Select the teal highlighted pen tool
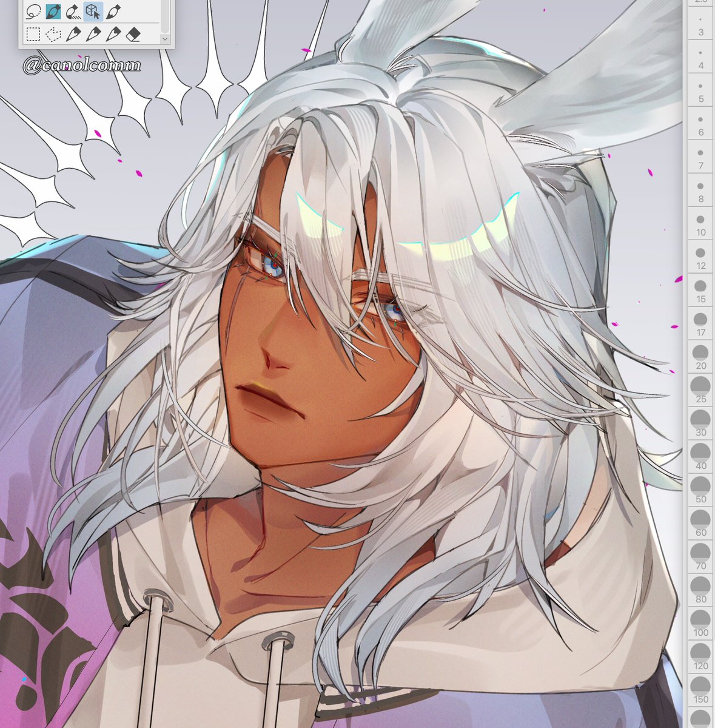This screenshot has height=728, width=715. pos(53,11)
